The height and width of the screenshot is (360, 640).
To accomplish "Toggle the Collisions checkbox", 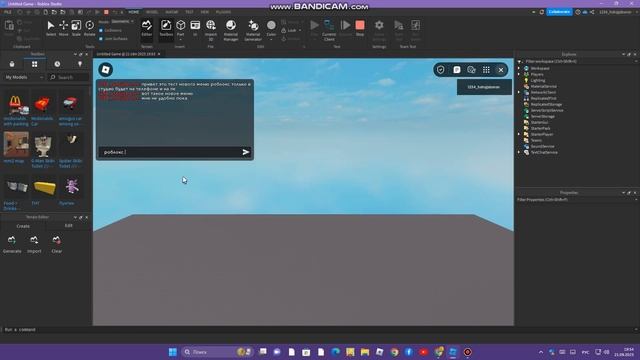I will click(101, 31).
